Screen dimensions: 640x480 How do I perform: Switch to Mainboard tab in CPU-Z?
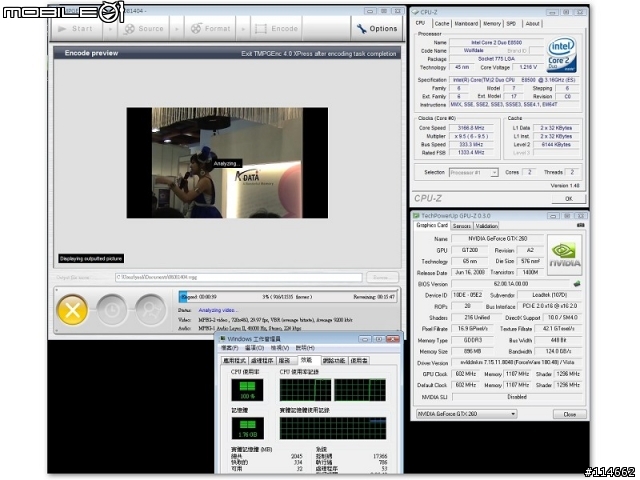pos(466,24)
